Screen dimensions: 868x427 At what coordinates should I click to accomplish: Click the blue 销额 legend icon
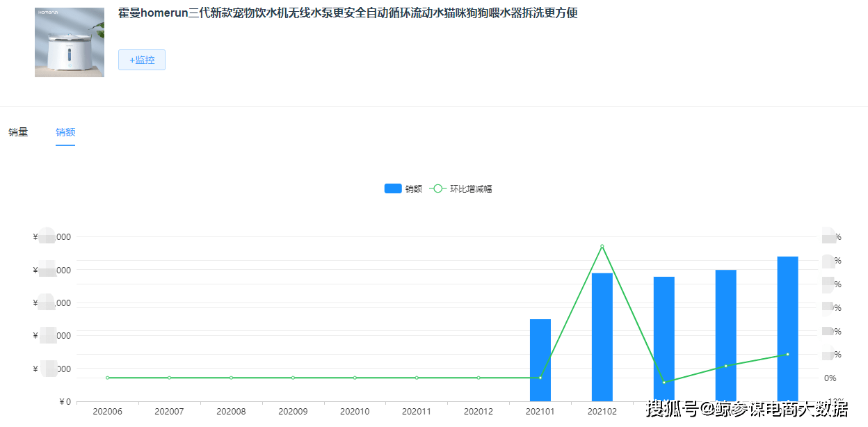[393, 188]
